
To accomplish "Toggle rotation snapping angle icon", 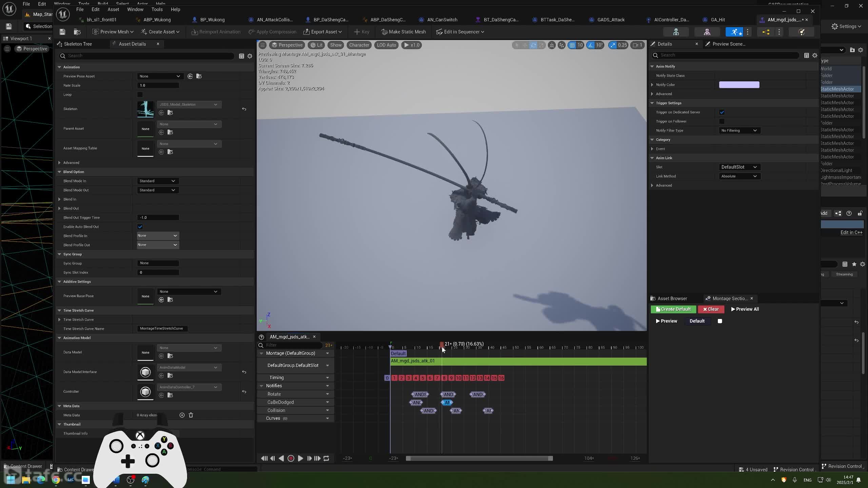I will coord(591,45).
